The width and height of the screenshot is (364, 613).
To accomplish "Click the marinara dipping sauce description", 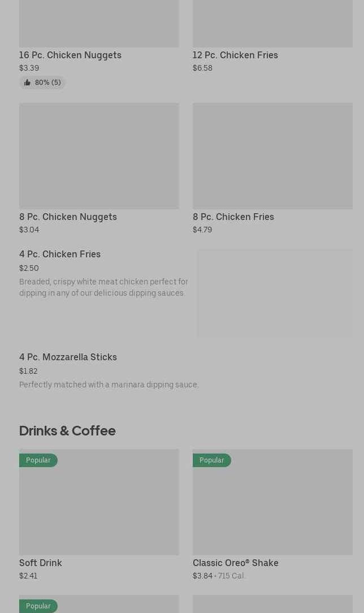I will (109, 385).
